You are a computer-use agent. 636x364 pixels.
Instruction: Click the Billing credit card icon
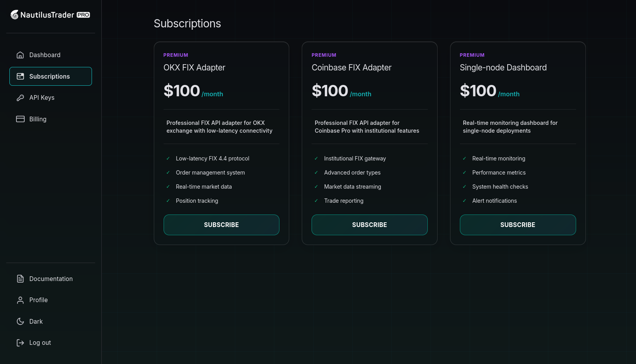tap(20, 119)
